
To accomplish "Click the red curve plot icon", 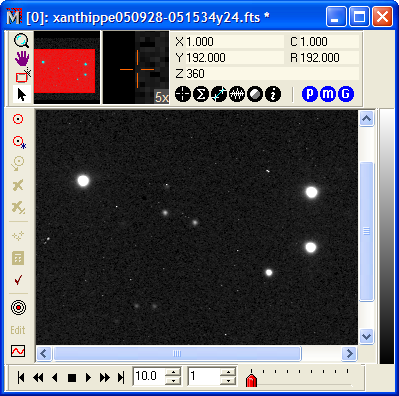I will (18, 351).
